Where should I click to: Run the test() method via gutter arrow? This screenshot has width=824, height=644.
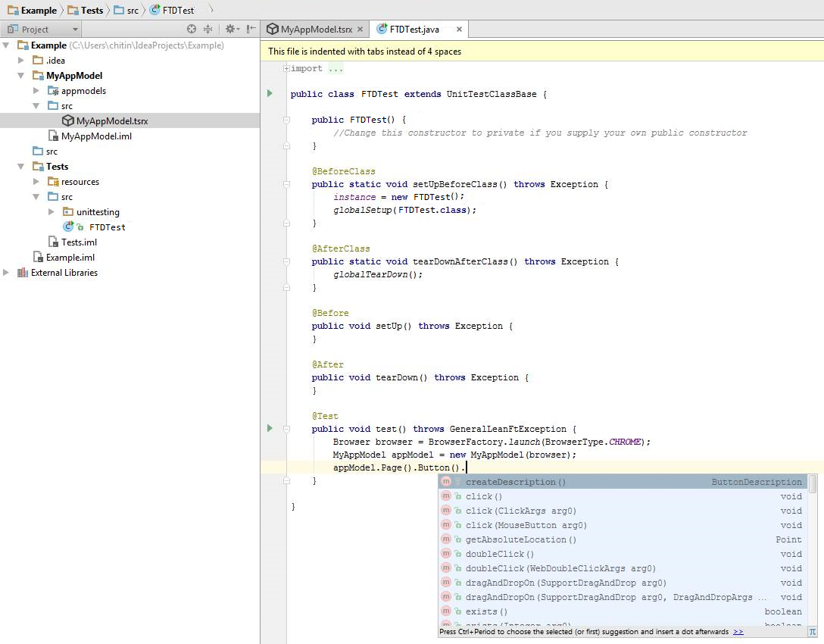tap(270, 429)
